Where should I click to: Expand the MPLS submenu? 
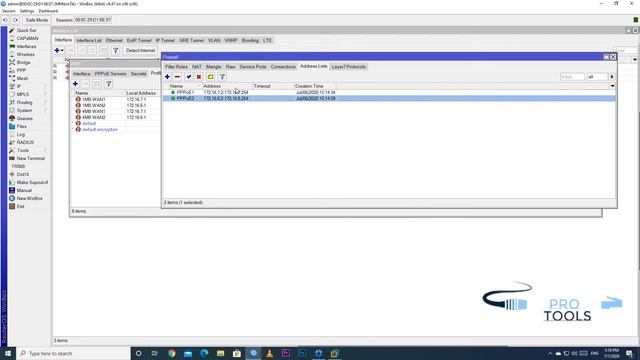[x=22, y=94]
